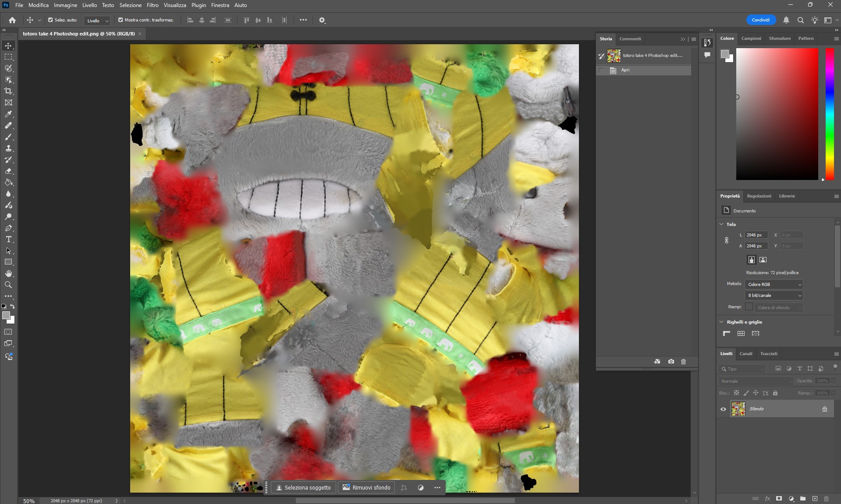Open the notifications bell
This screenshot has width=841, height=504.
point(786,20)
